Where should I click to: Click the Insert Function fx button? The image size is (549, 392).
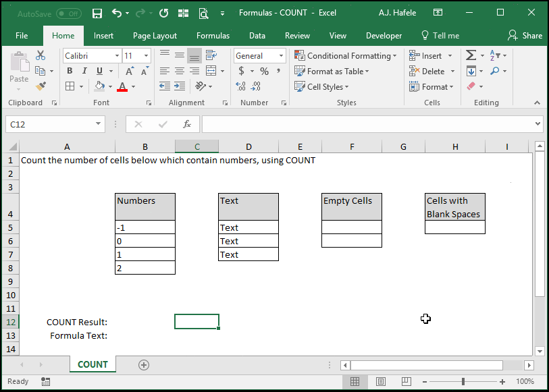click(x=187, y=124)
